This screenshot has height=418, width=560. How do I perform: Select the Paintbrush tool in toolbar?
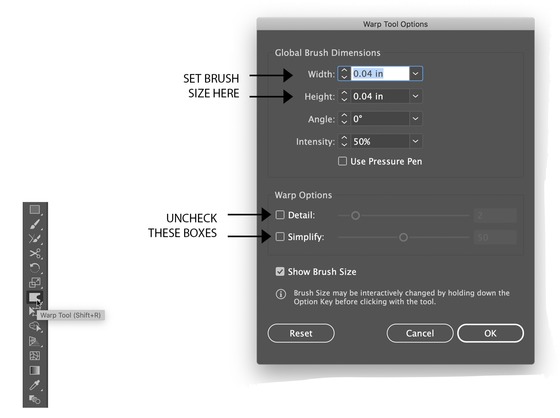tap(35, 224)
